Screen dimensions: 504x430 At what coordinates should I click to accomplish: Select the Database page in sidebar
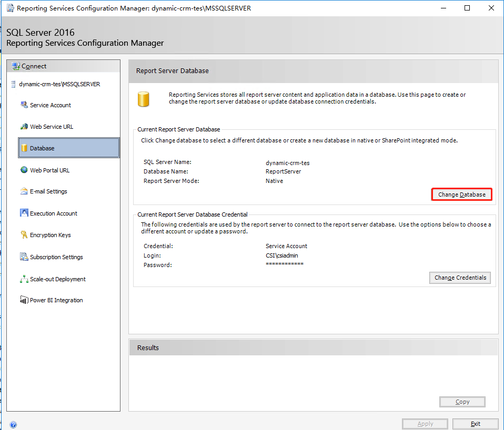coord(69,148)
